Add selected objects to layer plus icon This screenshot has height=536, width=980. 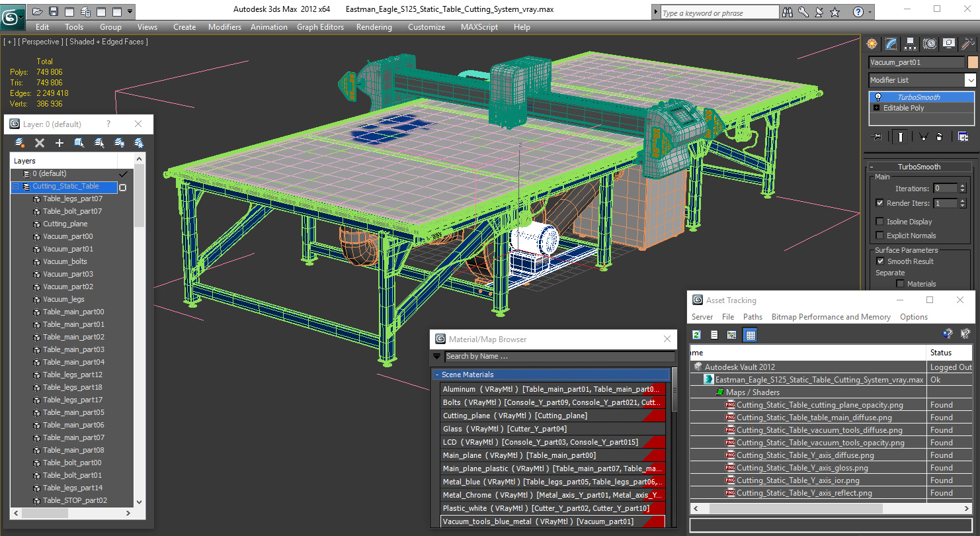60,143
